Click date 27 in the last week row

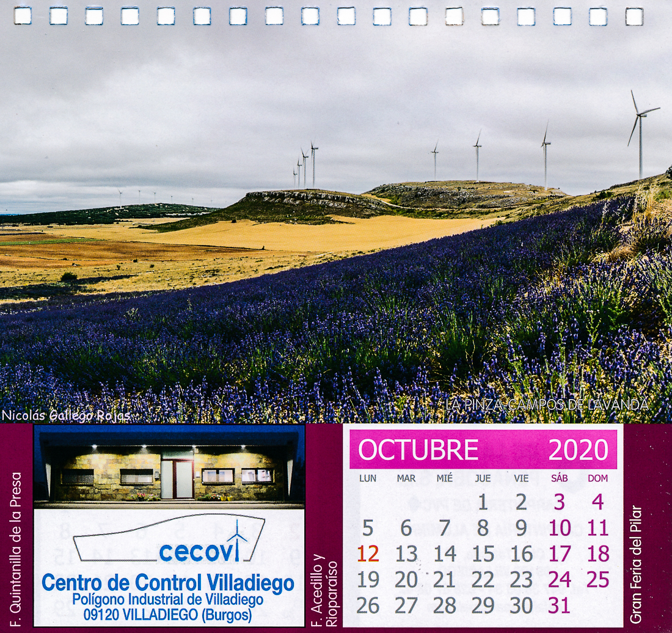click(x=406, y=606)
